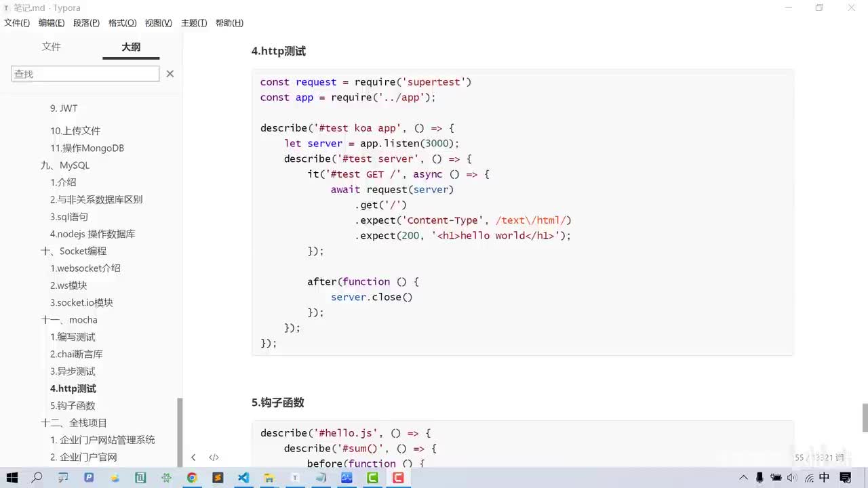Click the sidebar collapse arrow icon
This screenshot has height=488, width=868.
[x=193, y=457]
